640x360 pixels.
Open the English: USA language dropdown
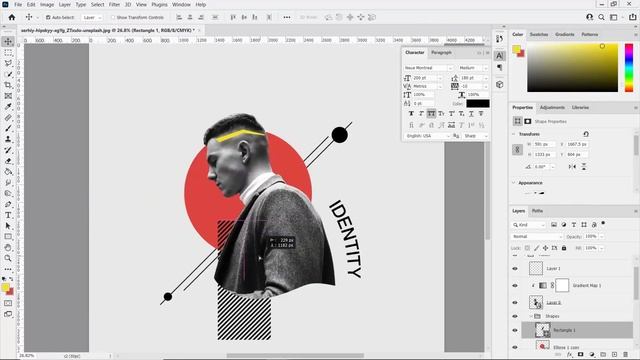coord(427,136)
